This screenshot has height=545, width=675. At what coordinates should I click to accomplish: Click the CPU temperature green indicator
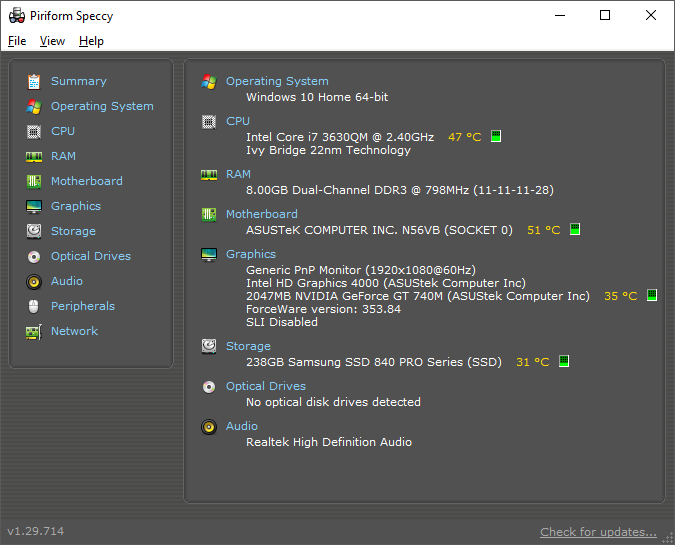(496, 136)
